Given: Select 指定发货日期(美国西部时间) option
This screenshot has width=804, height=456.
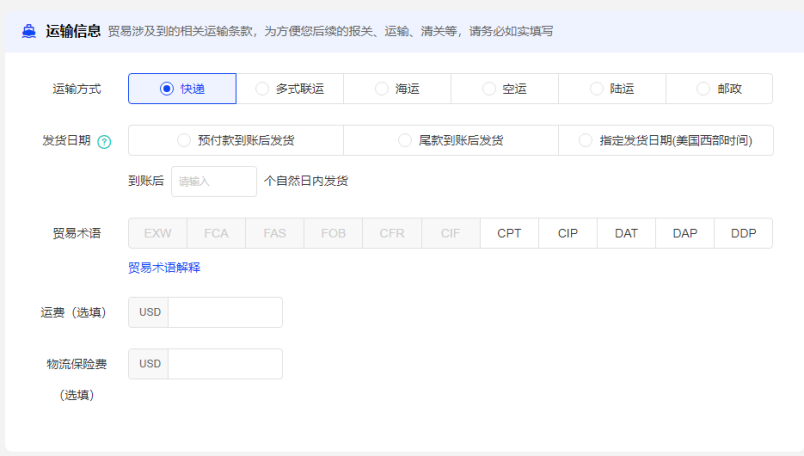Looking at the screenshot, I should click(665, 141).
